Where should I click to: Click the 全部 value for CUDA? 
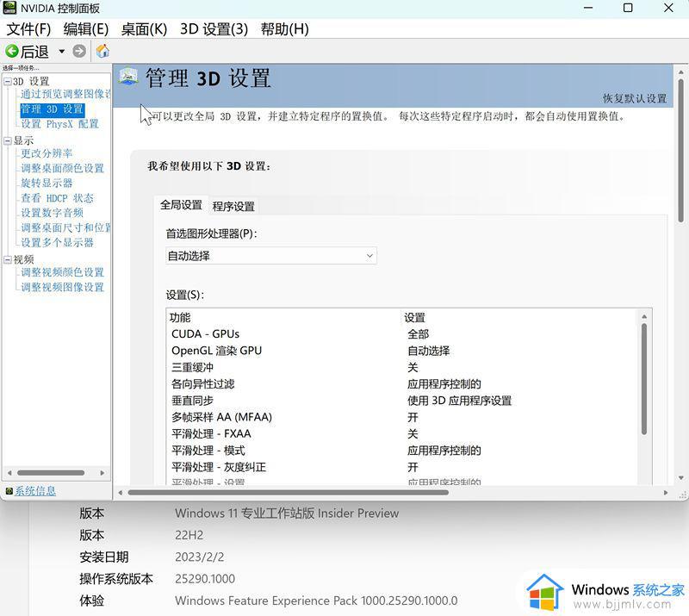click(x=418, y=334)
